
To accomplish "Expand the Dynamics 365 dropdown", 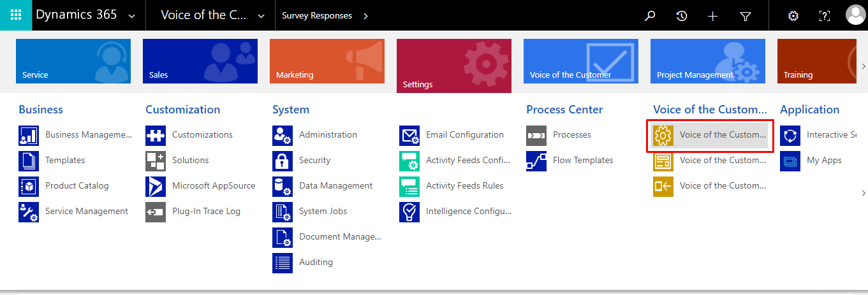I will pyautogui.click(x=131, y=16).
